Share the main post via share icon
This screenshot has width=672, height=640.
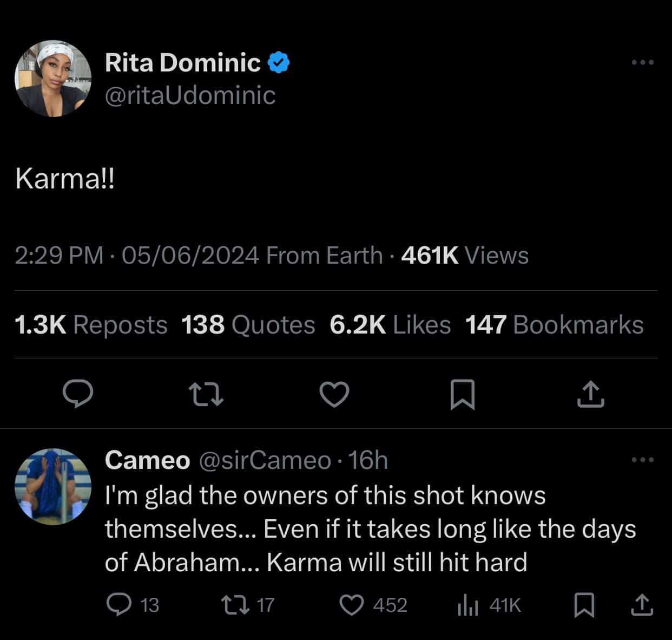[x=590, y=394]
